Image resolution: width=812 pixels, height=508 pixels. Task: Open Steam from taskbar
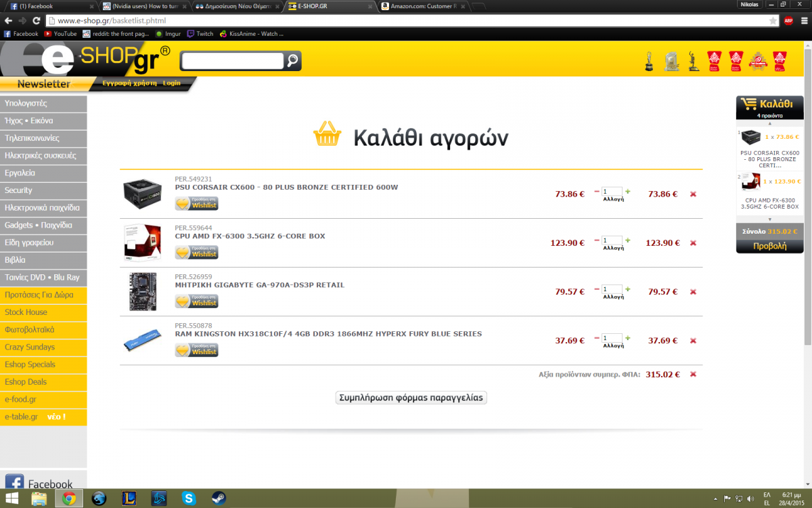(x=219, y=499)
